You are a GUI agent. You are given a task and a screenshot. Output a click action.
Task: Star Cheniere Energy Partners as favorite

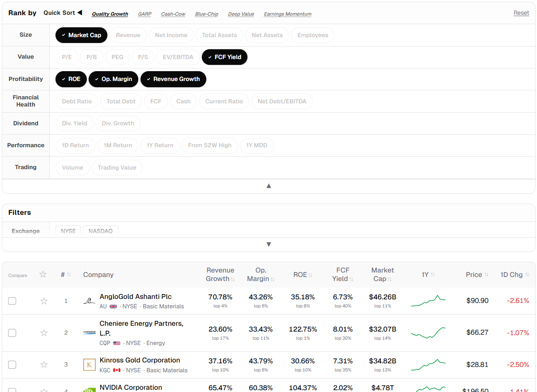44,333
